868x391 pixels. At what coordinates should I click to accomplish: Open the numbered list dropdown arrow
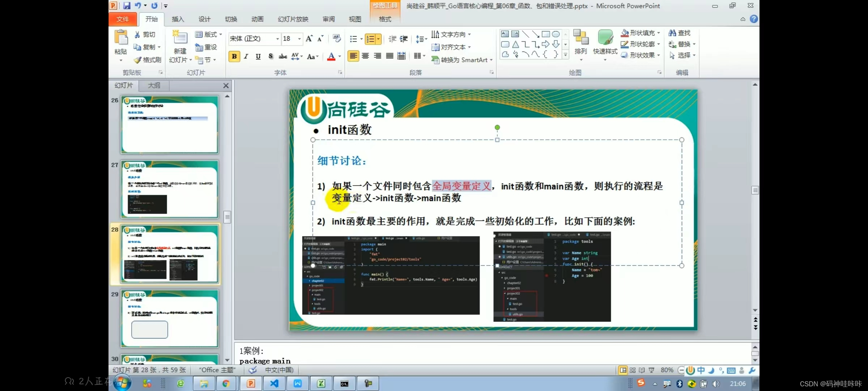378,39
